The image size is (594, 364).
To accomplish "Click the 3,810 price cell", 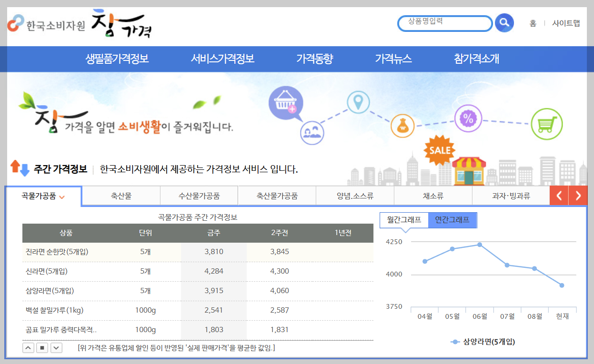I will [214, 252].
